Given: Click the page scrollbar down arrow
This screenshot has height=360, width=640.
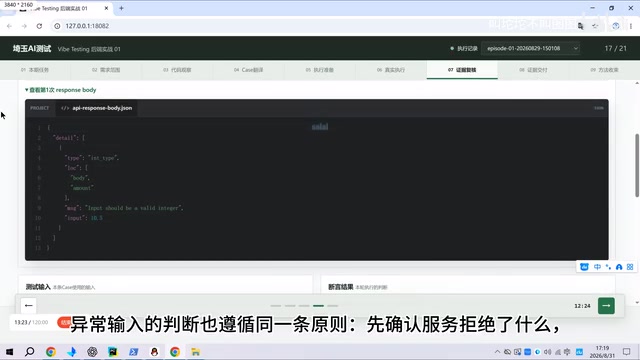Looking at the screenshot, I should (x=637, y=303).
